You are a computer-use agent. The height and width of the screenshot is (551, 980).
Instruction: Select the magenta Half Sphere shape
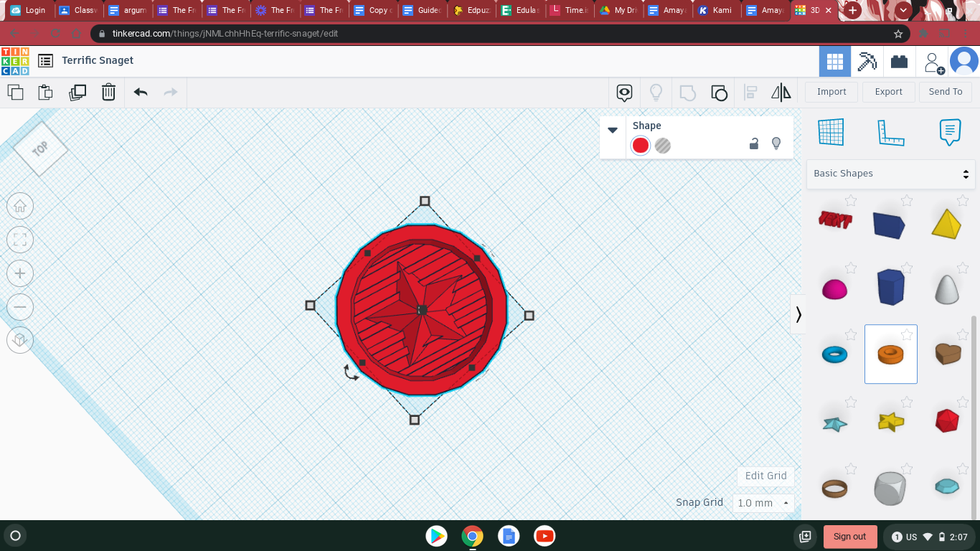pyautogui.click(x=834, y=289)
